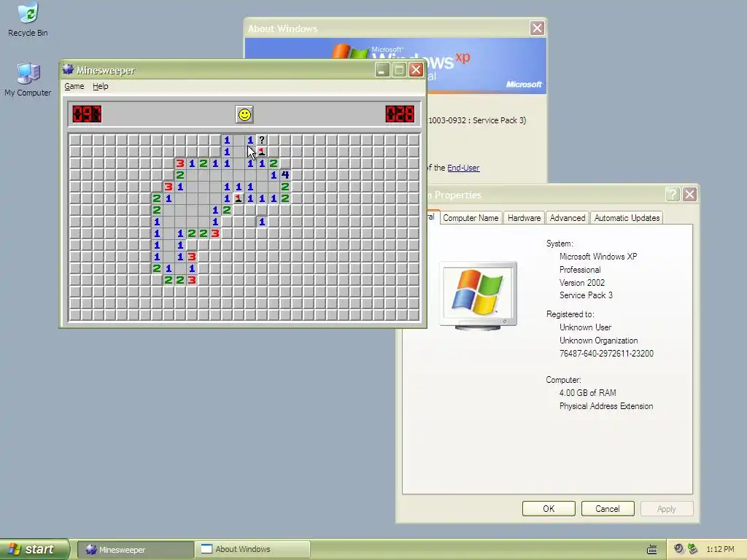The height and width of the screenshot is (560, 747).
Task: Click the Minesweeper mine counter display
Action: tap(87, 114)
